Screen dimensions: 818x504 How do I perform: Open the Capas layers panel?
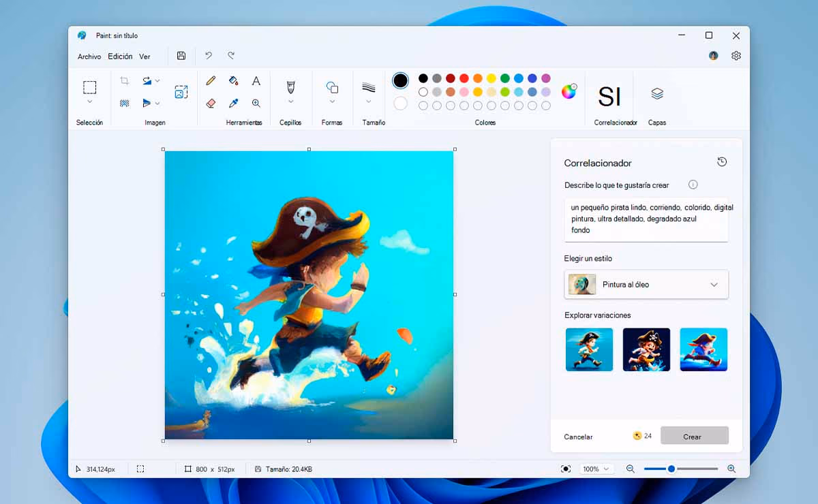click(x=657, y=94)
